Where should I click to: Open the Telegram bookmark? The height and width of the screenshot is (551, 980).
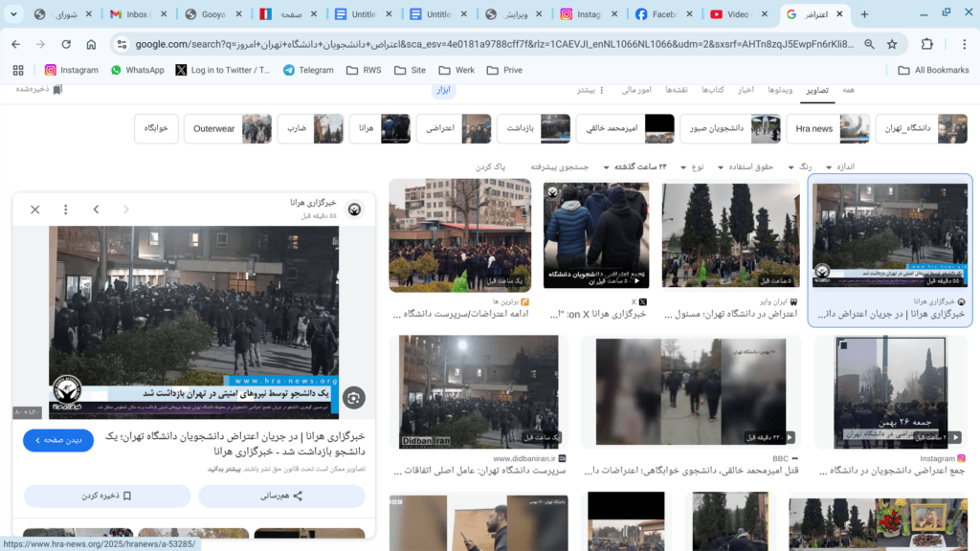[x=308, y=70]
